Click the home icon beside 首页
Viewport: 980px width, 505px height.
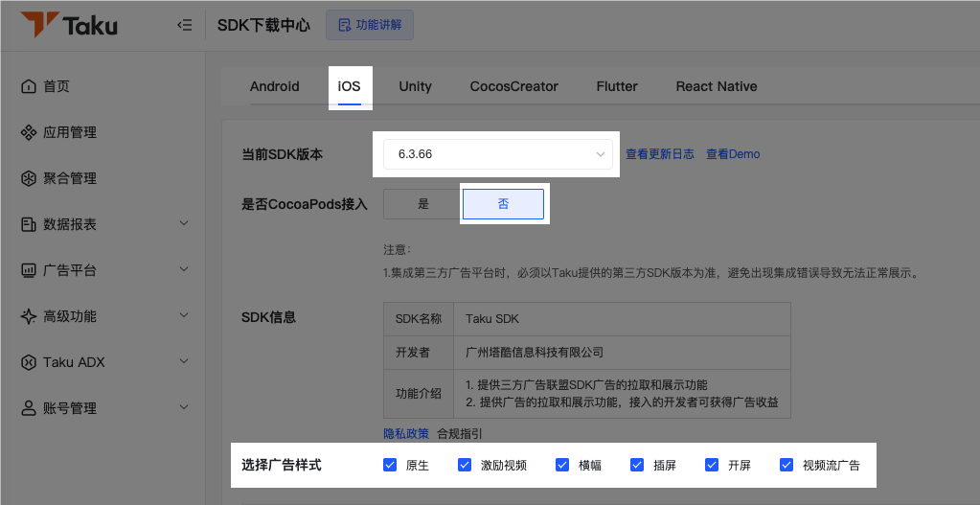click(29, 86)
